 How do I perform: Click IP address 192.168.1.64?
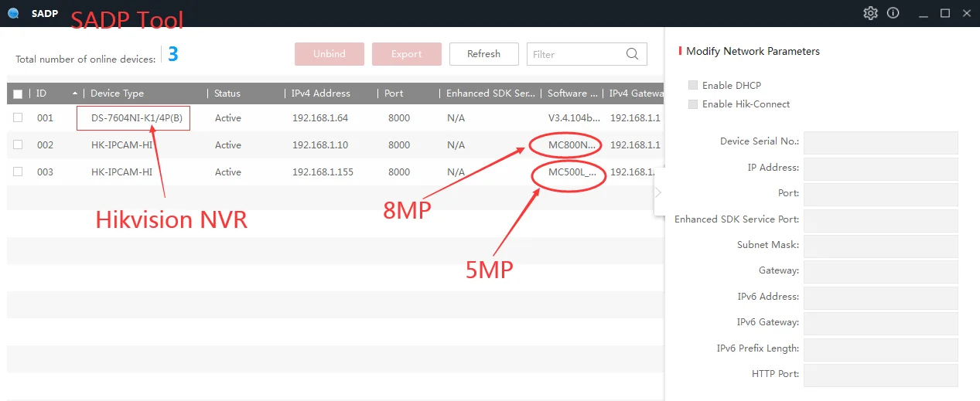(320, 118)
